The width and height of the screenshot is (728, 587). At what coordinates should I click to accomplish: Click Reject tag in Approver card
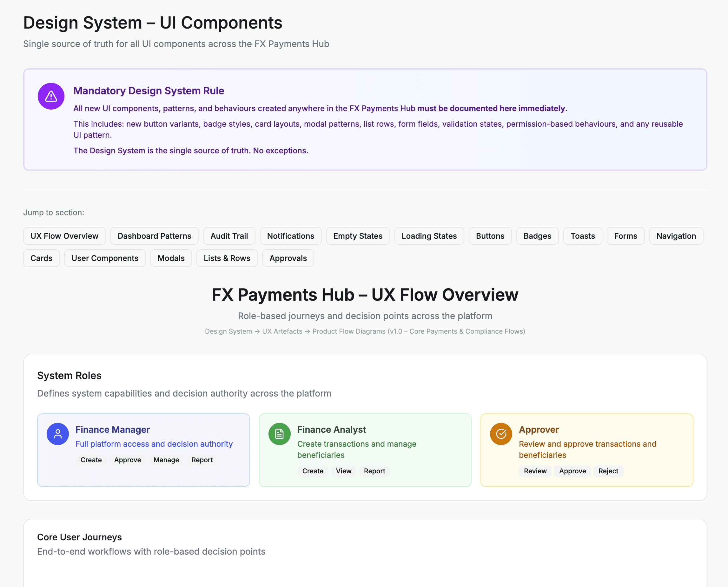tap(608, 471)
